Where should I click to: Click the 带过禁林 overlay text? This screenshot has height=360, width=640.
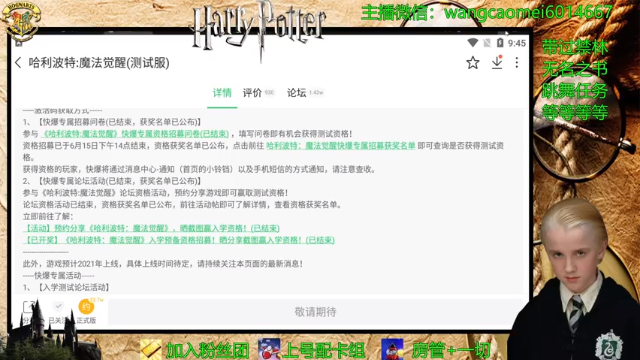tap(575, 47)
